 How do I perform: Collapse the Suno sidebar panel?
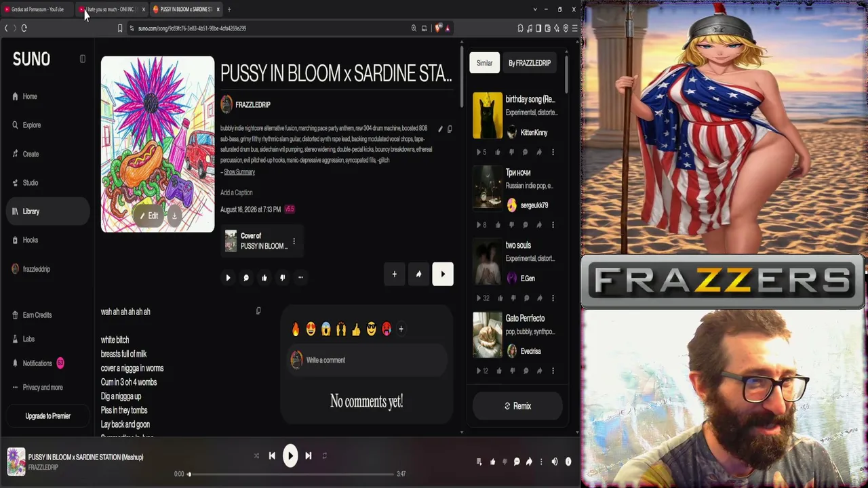[x=83, y=59]
